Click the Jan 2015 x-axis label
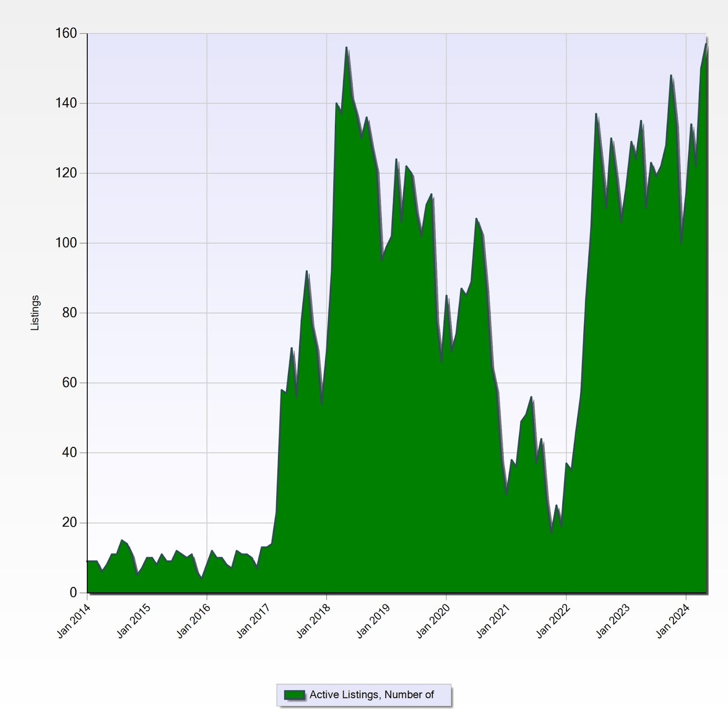 click(x=134, y=621)
